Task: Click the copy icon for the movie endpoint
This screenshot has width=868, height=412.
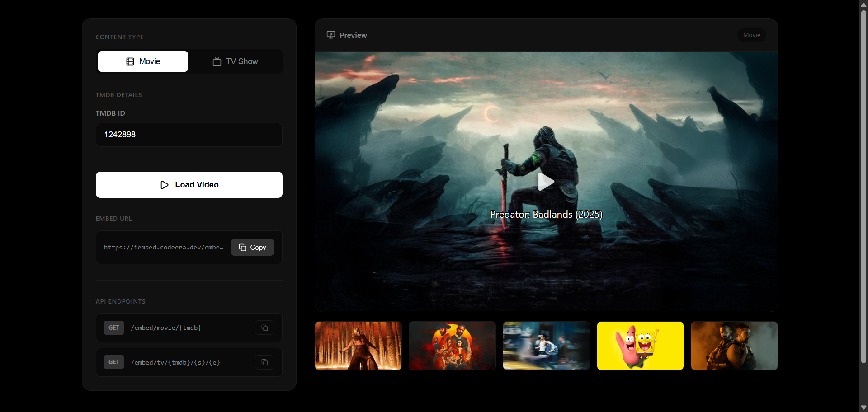Action: [264, 328]
